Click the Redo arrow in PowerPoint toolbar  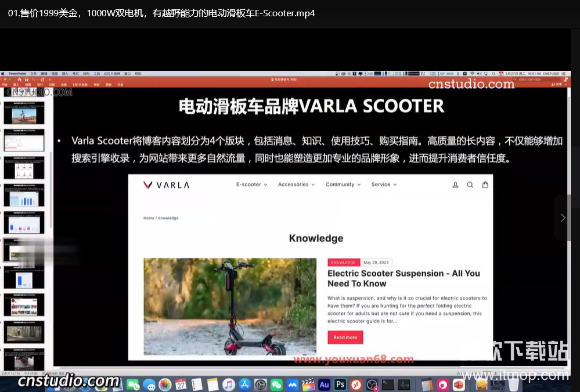tap(42, 80)
